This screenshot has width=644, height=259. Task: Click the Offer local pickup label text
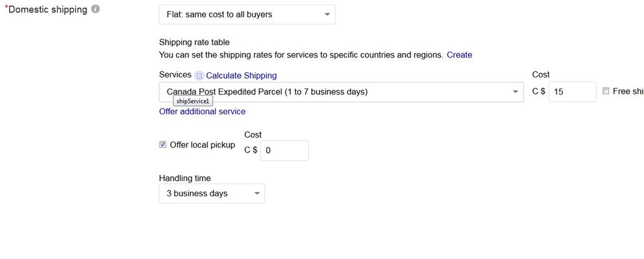point(202,145)
